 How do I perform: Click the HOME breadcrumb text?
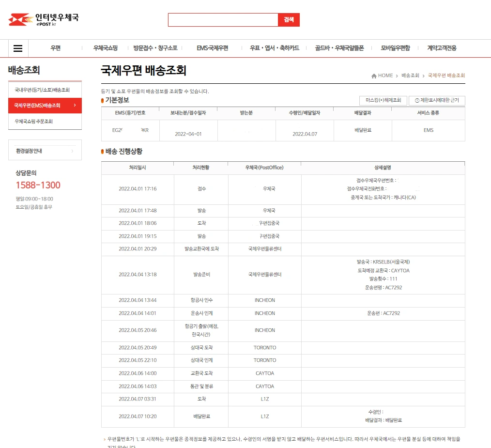pyautogui.click(x=385, y=76)
